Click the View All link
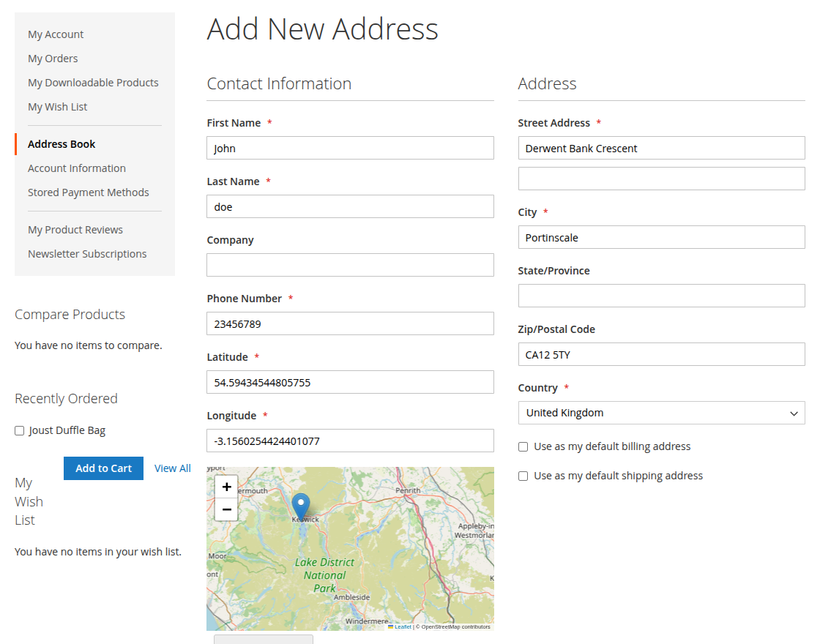The width and height of the screenshot is (820, 644). coord(173,468)
